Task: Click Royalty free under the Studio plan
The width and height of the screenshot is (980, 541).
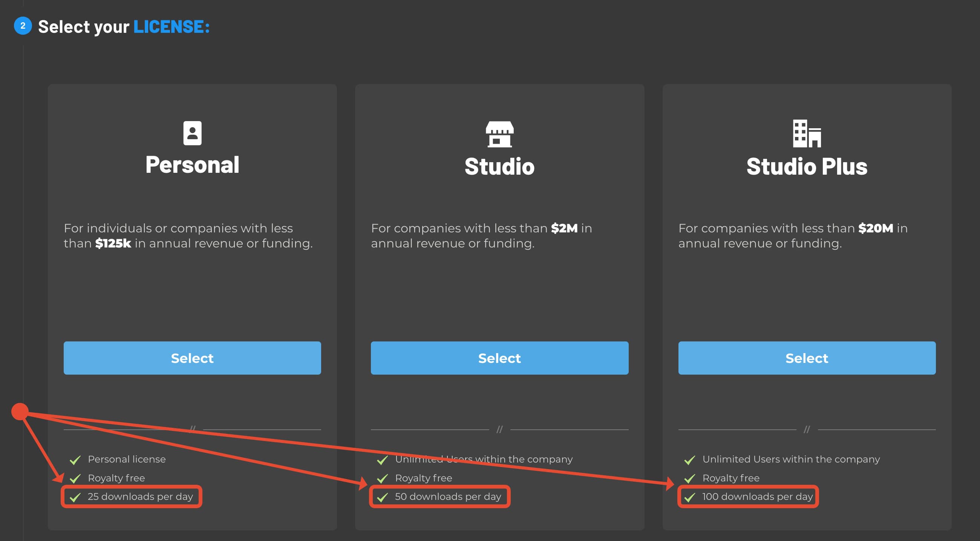Action: 423,478
